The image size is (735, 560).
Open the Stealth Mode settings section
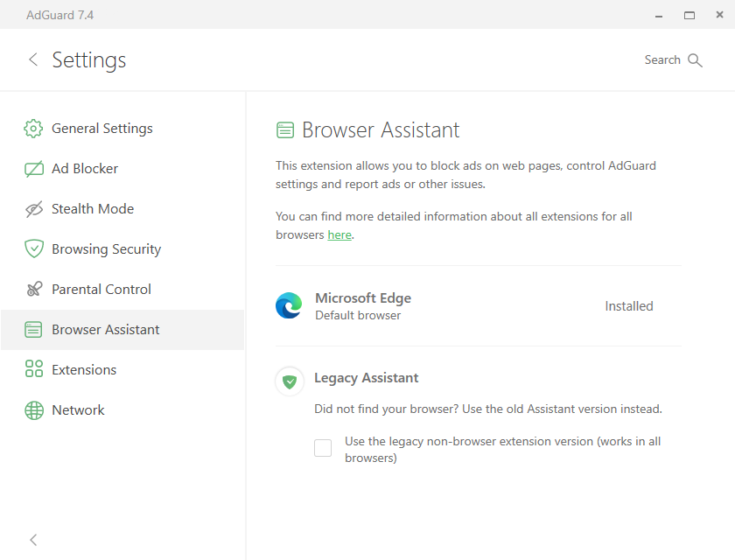pyautogui.click(x=93, y=209)
